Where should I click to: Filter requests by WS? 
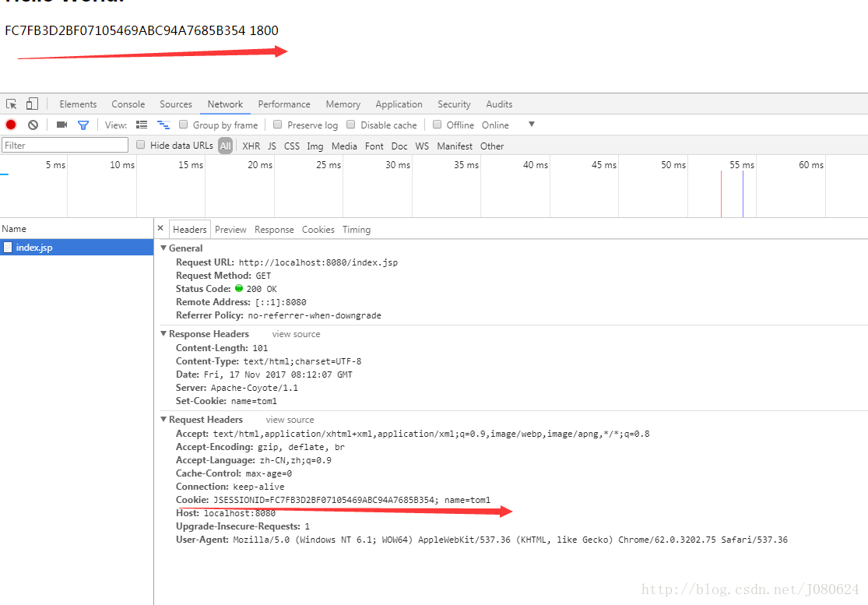click(x=422, y=146)
